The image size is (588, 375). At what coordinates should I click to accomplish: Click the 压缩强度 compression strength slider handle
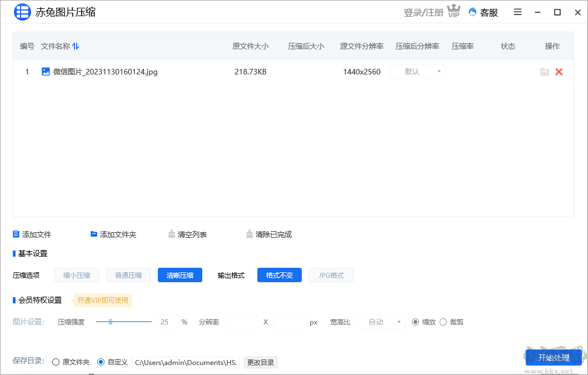click(x=111, y=322)
